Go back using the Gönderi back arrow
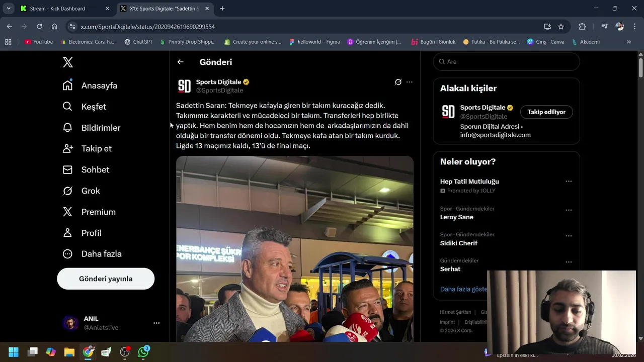Screen dimensions: 644x362 pos(181,62)
